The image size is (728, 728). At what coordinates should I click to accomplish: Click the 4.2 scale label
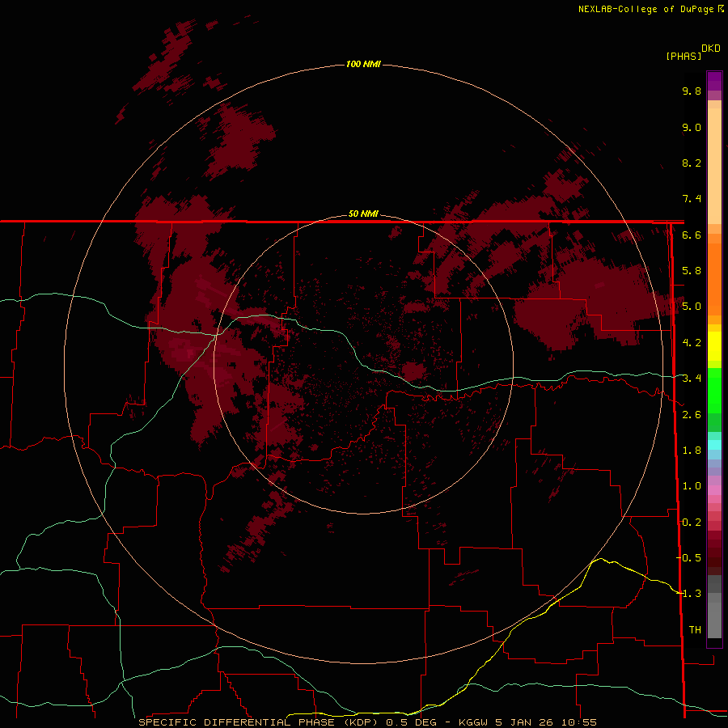point(692,343)
